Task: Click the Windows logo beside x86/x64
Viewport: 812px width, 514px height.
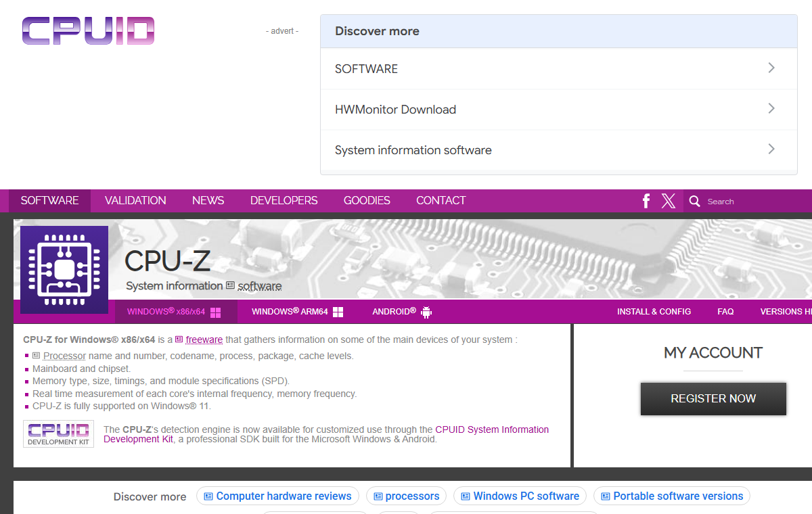Action: pos(216,312)
